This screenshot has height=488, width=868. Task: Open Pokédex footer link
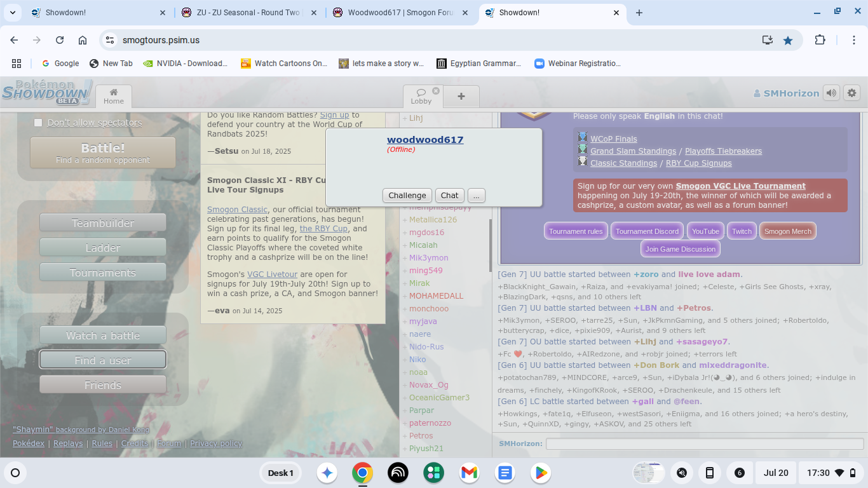click(29, 444)
